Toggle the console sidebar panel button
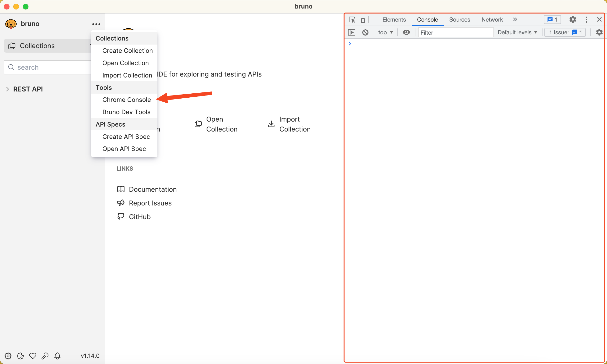This screenshot has width=607, height=364. [352, 32]
